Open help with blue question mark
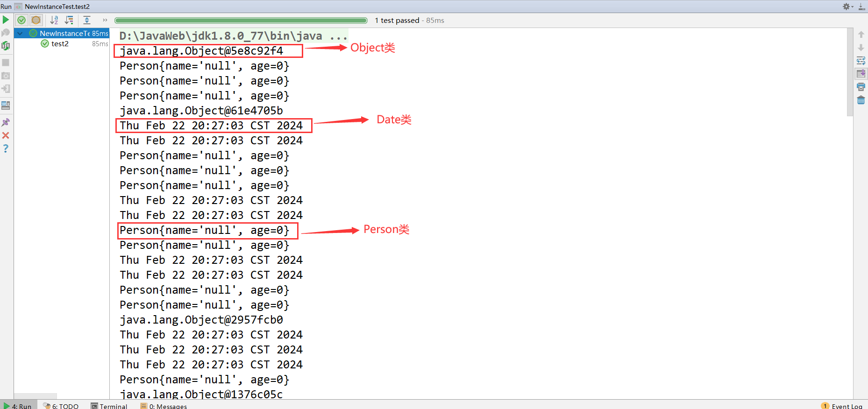 (x=6, y=148)
